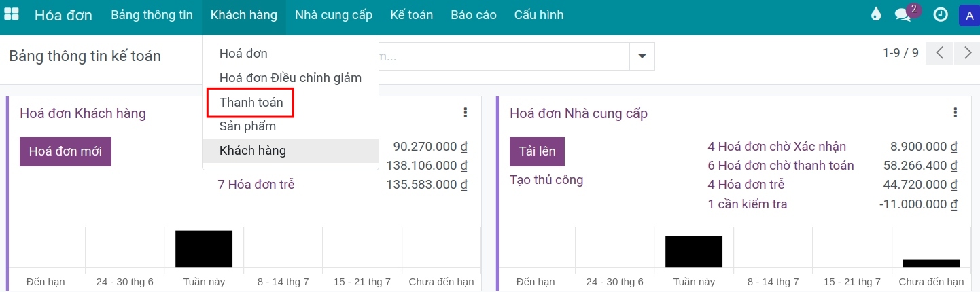Open the 1 cần kiểm tra link
980x292 pixels.
[748, 204]
